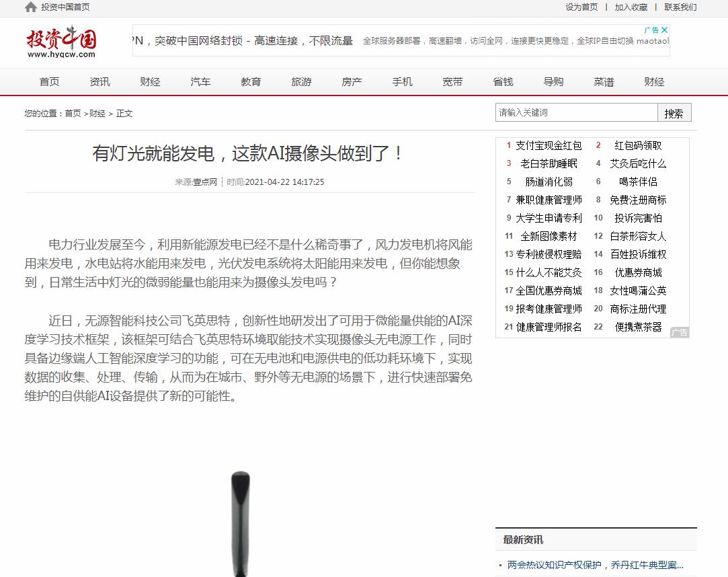Open the 投资中国 site logo

(x=61, y=41)
